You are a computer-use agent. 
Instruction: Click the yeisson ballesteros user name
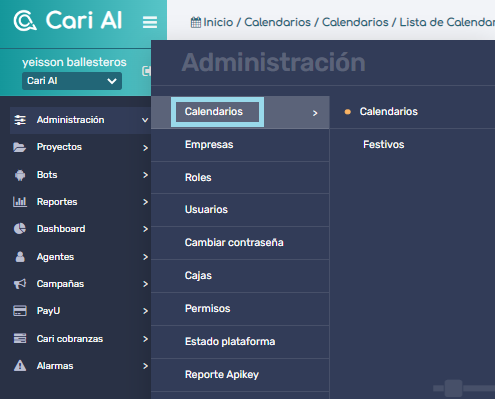74,62
